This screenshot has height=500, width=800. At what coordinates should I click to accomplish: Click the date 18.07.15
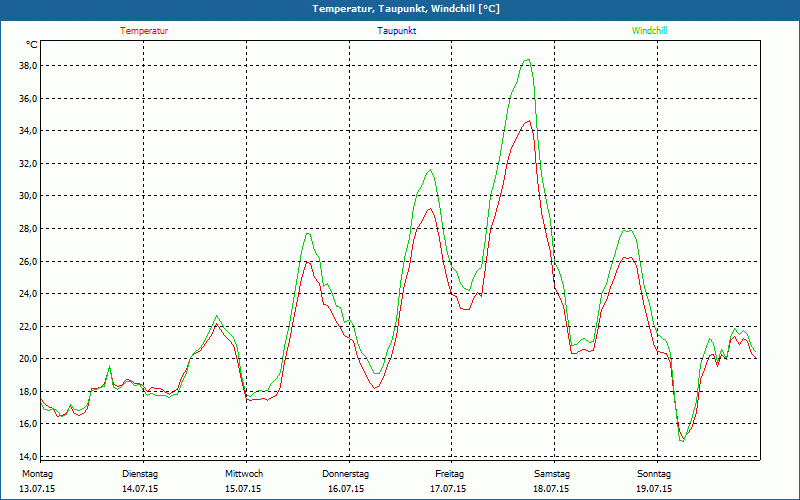click(551, 489)
